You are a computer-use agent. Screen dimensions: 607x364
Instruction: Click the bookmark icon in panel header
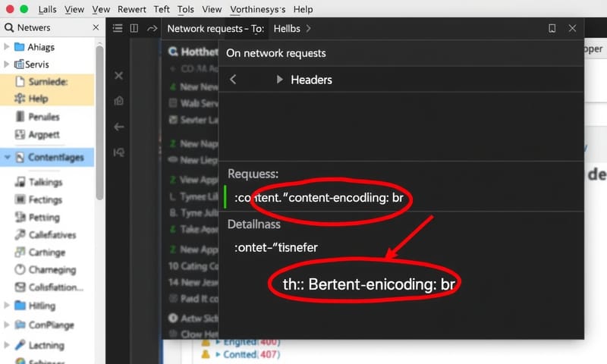coord(552,28)
